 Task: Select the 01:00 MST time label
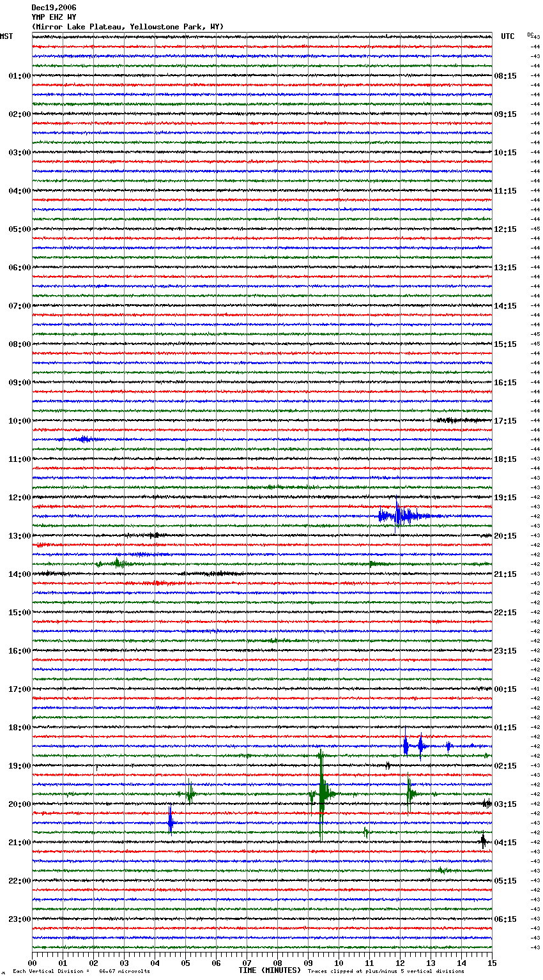20,76
